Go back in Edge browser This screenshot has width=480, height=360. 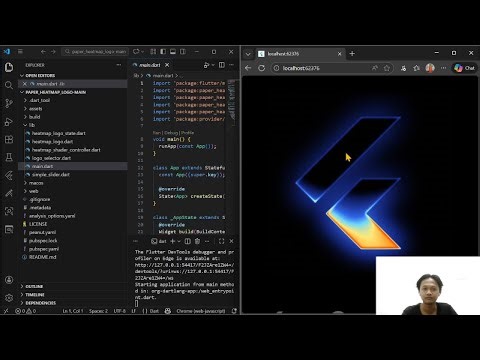coord(248,68)
